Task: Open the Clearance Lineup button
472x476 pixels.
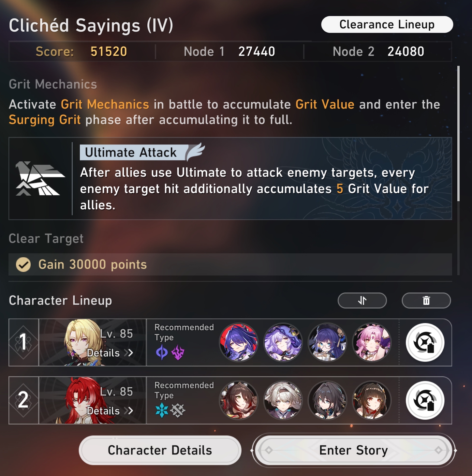Action: [x=387, y=24]
